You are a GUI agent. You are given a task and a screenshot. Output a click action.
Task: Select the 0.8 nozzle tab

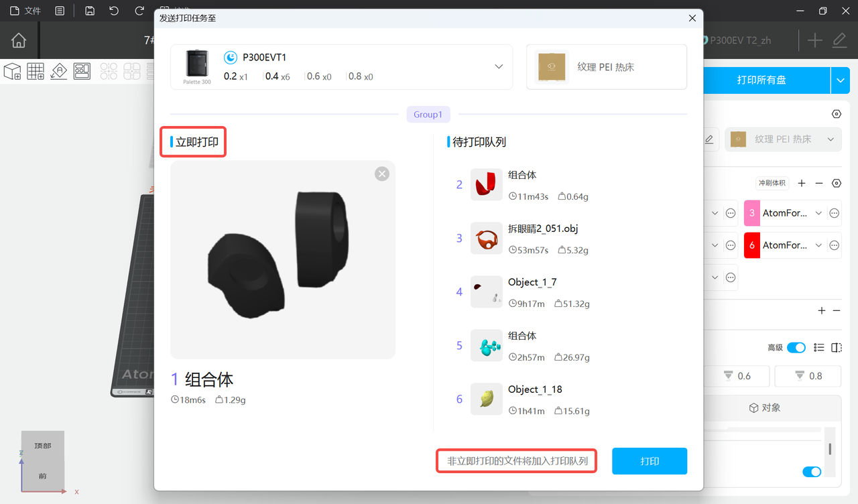(x=808, y=376)
